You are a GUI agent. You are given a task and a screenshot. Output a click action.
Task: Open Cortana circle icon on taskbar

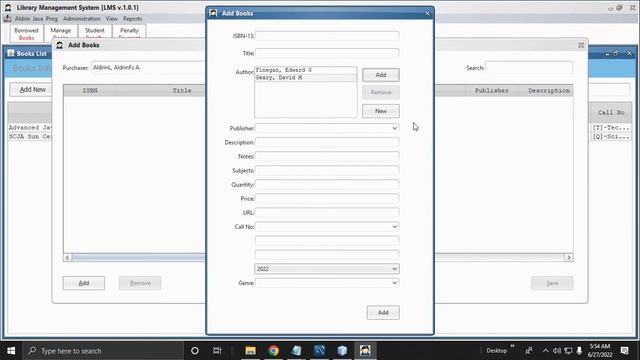click(195, 351)
